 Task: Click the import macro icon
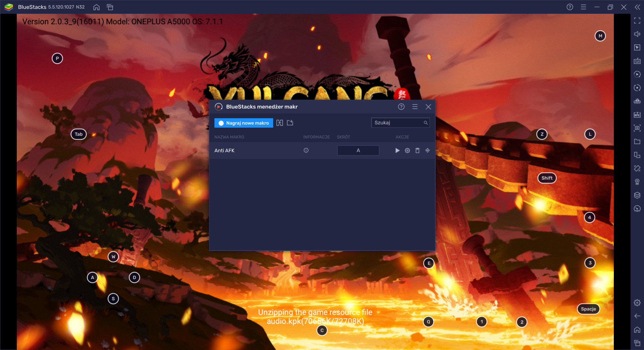tap(290, 123)
